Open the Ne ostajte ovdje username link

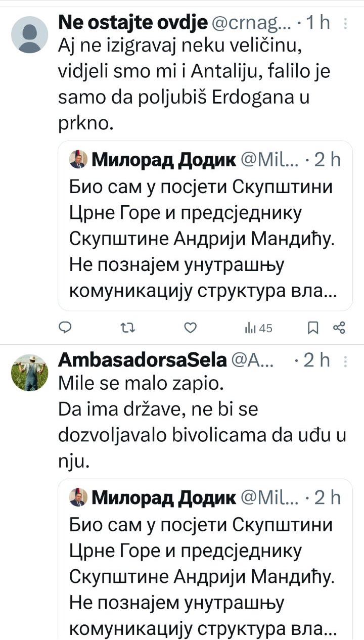[133, 23]
